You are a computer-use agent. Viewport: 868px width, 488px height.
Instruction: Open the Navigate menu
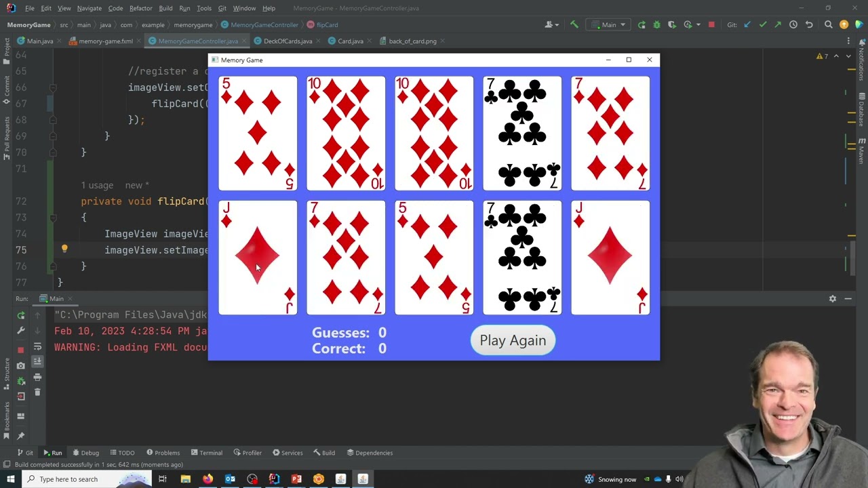coord(89,8)
